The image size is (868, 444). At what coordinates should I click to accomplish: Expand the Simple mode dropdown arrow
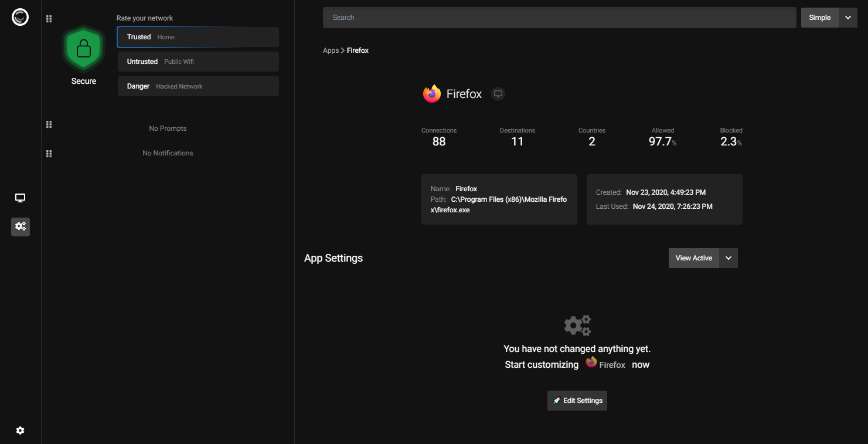pyautogui.click(x=848, y=18)
